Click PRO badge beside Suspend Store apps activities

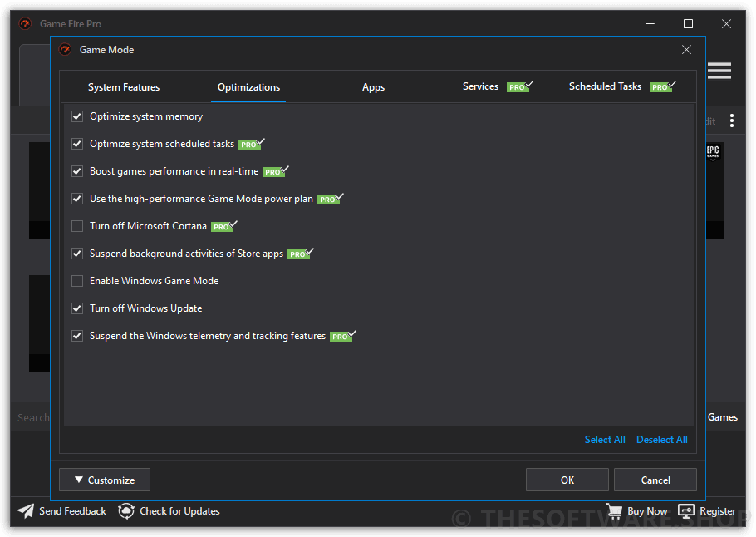[301, 254]
